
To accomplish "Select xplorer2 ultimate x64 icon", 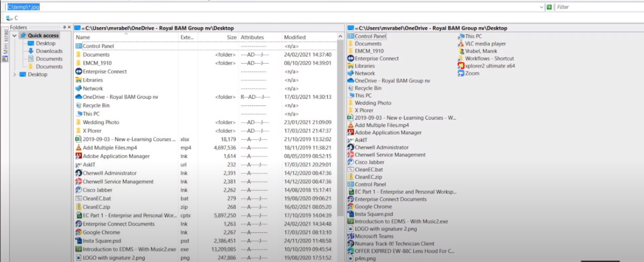I will click(x=460, y=65).
